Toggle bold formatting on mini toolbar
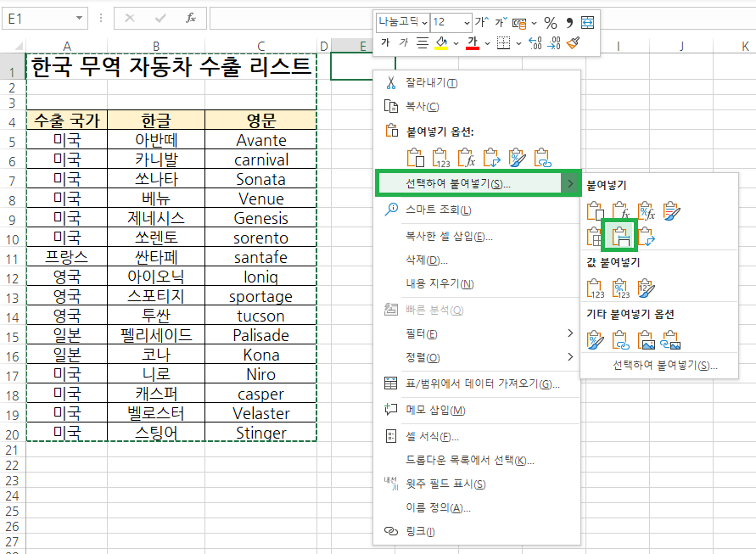Viewport: 756px width, 554px height. [387, 42]
